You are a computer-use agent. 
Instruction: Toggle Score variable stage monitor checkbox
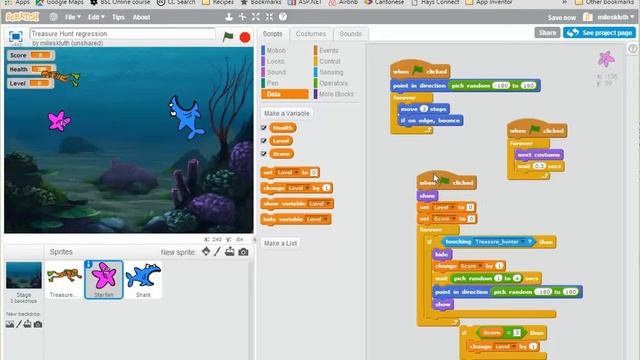coord(264,154)
